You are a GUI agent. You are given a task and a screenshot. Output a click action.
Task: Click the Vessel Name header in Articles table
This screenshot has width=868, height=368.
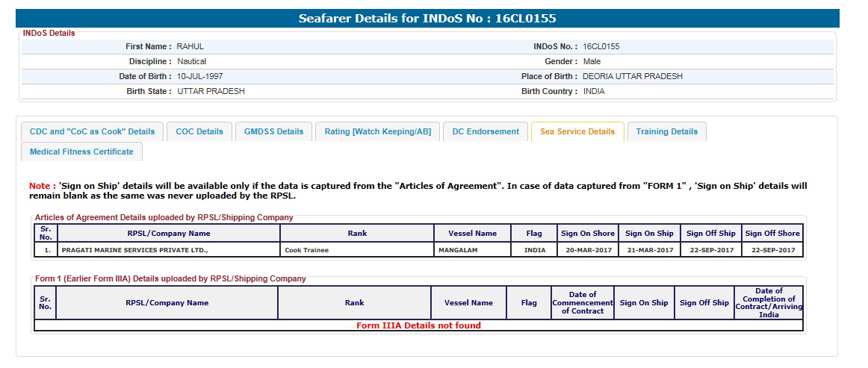tap(472, 233)
